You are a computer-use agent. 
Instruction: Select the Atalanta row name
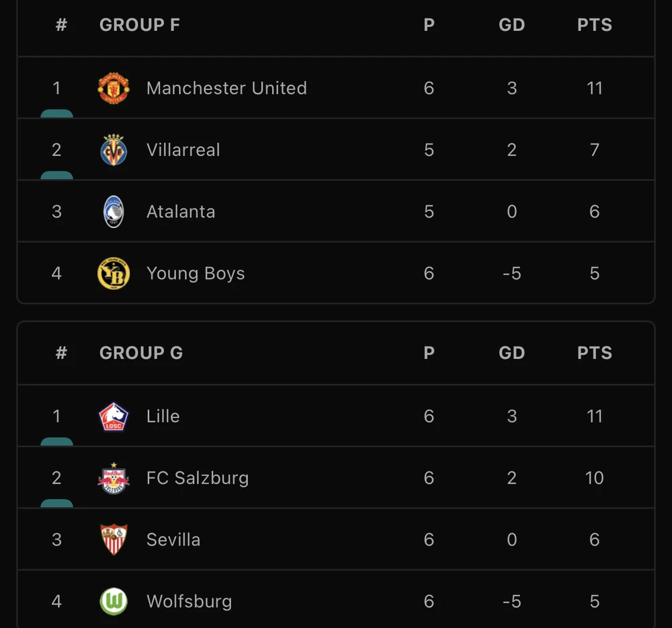(x=181, y=212)
